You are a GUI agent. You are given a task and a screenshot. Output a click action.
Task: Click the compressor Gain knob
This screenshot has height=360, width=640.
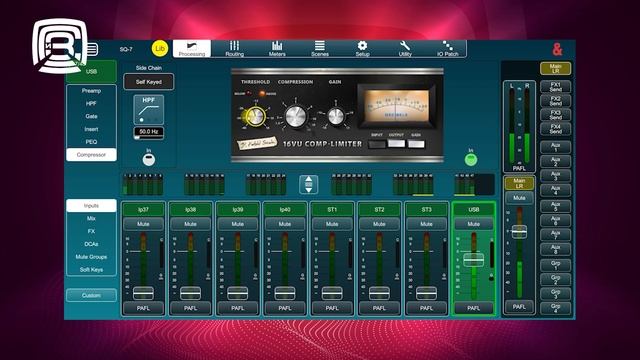tap(336, 117)
